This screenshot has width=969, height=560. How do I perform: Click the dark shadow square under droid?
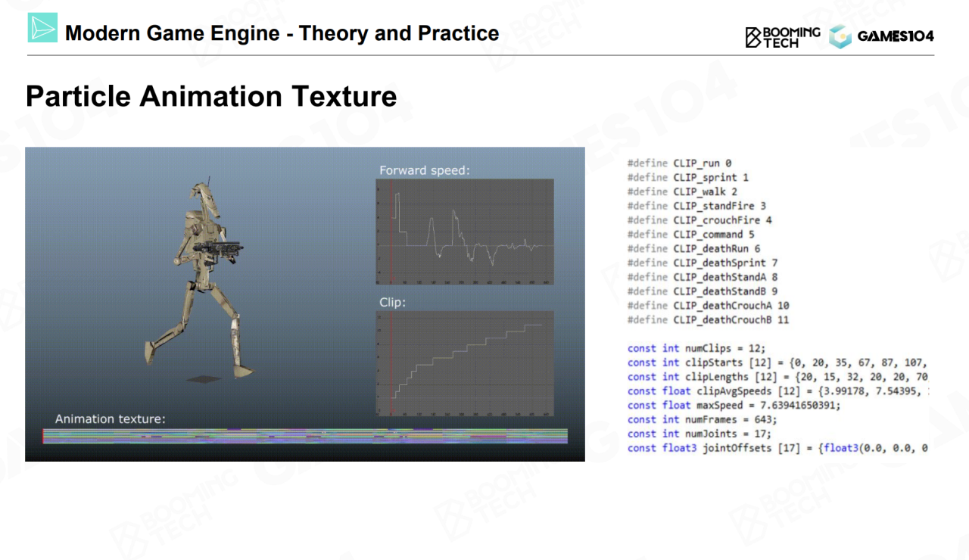tap(203, 379)
